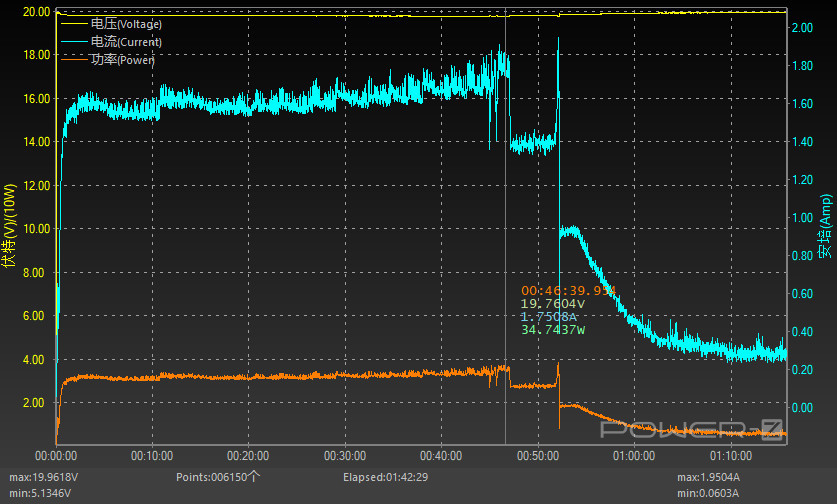The width and height of the screenshot is (837, 504).
Task: Click the Points:006150 status text
Action: 218,477
